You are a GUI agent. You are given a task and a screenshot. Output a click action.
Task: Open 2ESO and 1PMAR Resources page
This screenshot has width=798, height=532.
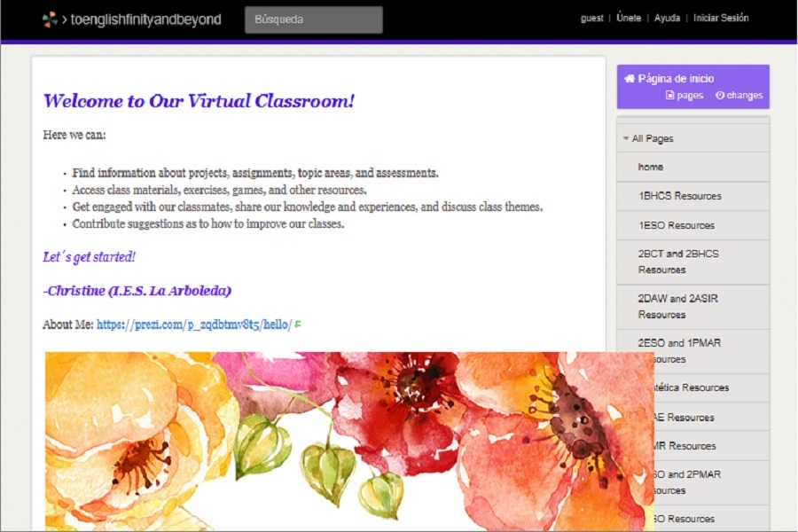pos(693,351)
